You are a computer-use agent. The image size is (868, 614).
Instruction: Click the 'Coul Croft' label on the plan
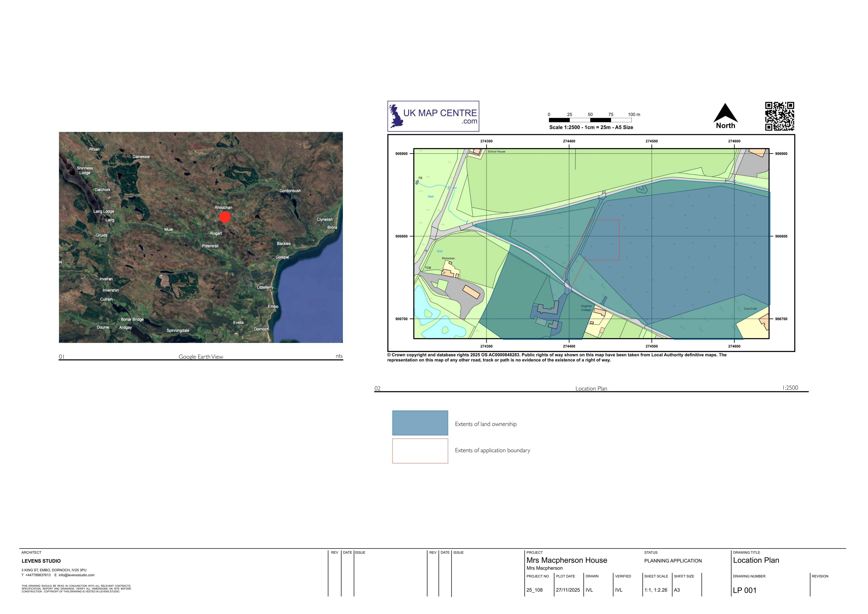750,309
